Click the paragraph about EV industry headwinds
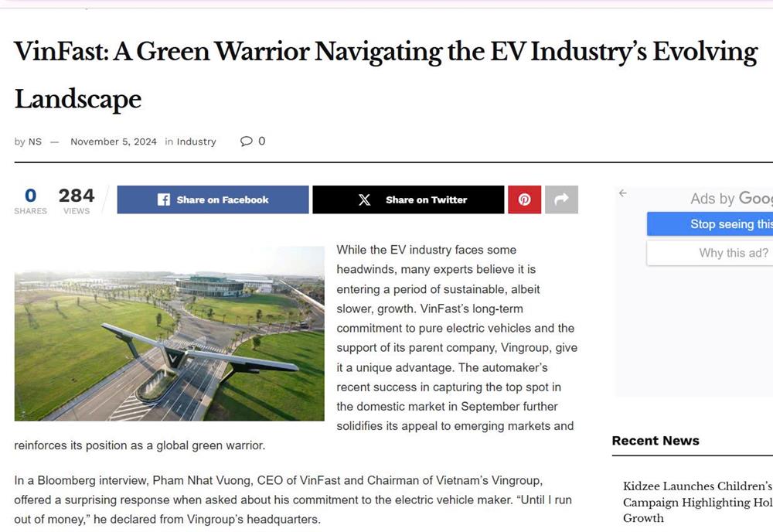The width and height of the screenshot is (773, 532). pos(456,338)
